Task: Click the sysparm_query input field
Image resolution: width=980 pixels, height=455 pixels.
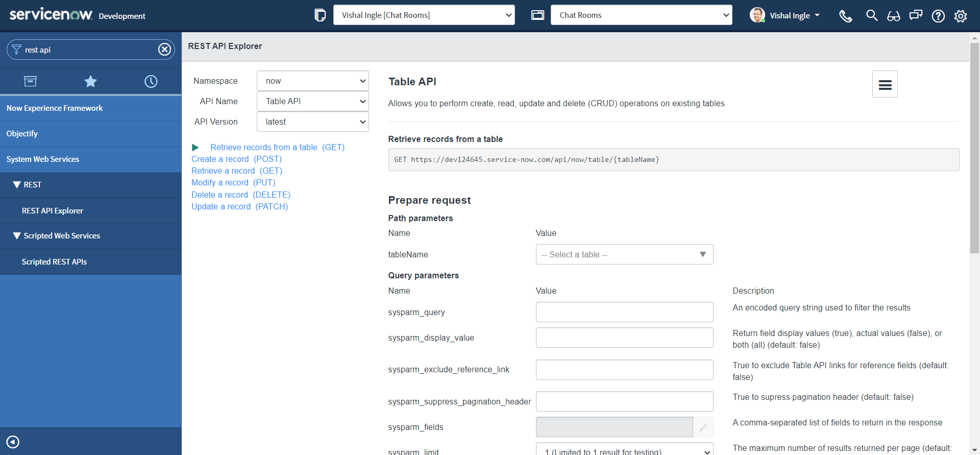Action: 624,312
